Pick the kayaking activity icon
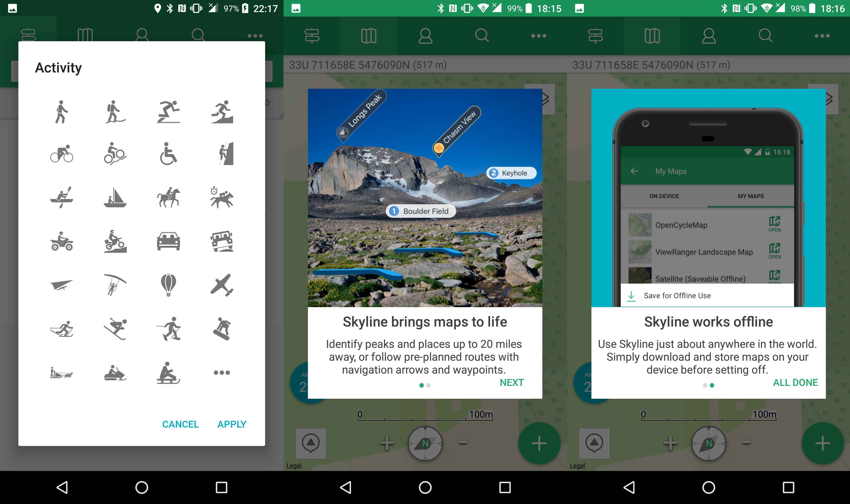This screenshot has height=504, width=850. tap(62, 197)
